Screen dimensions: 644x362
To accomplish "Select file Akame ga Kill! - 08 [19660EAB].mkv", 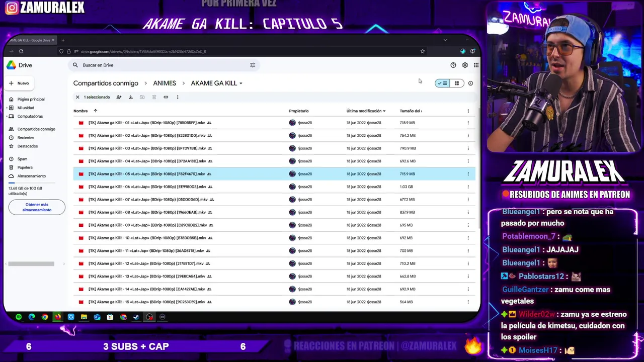I will (274, 212).
